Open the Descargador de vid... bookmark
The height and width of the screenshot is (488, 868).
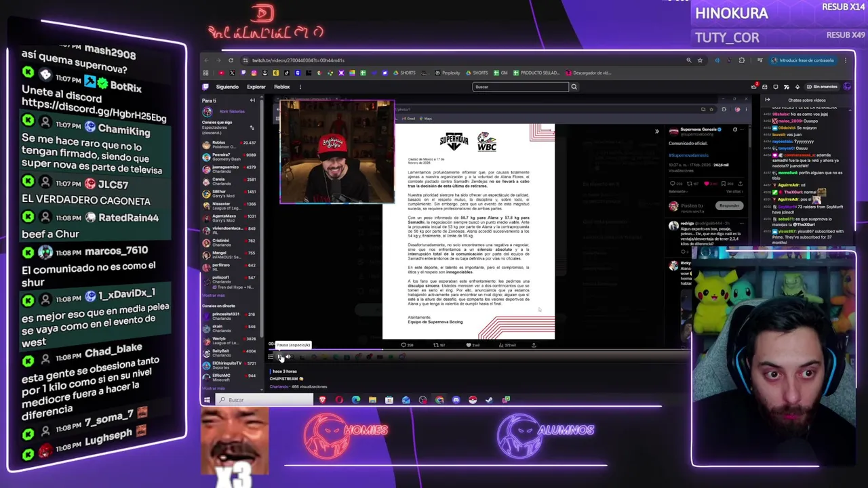588,73
